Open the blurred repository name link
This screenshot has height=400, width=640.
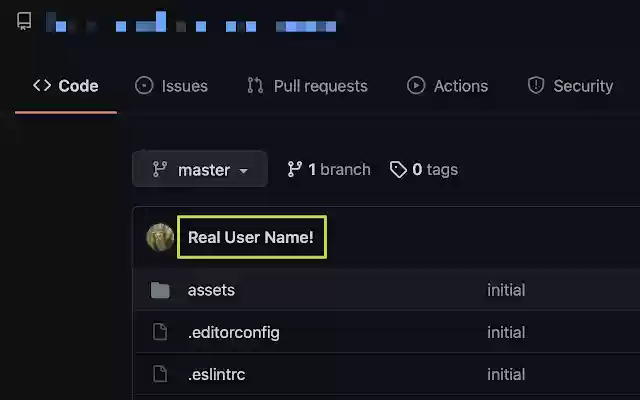[x=191, y=22]
